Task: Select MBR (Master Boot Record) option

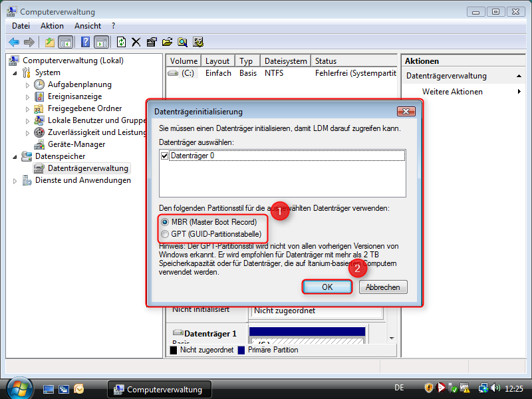Action: tap(165, 222)
